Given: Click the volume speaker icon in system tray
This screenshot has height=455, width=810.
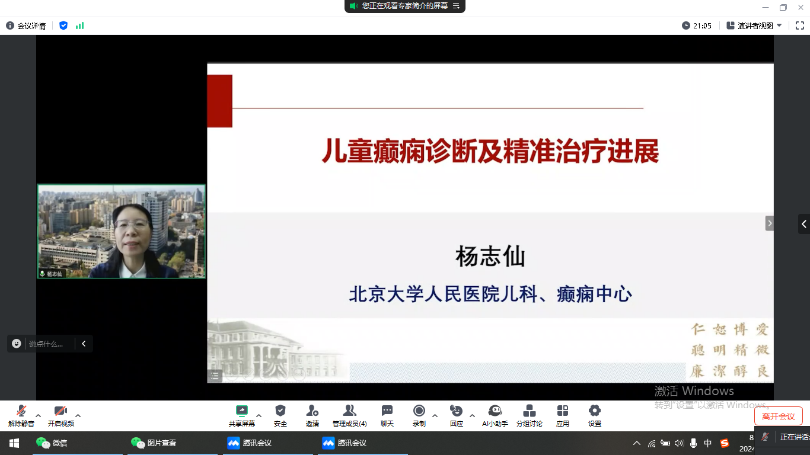Looking at the screenshot, I should pos(679,443).
